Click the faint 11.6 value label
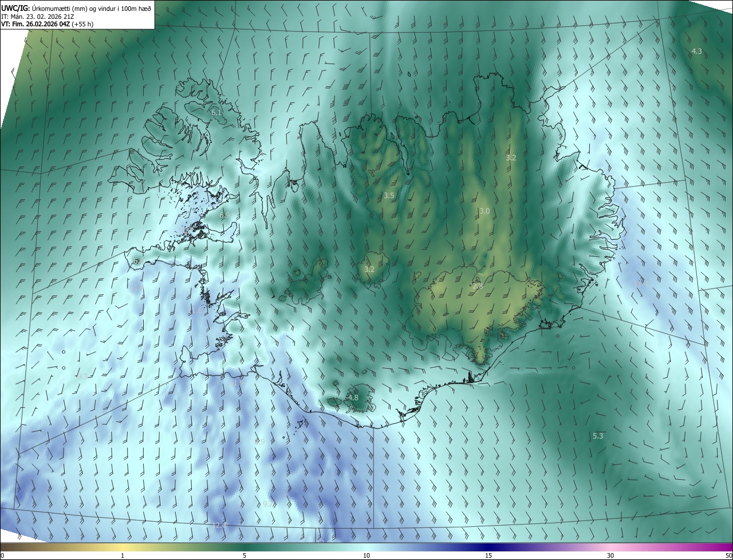Viewport: 733px width, 560px height. [196, 311]
